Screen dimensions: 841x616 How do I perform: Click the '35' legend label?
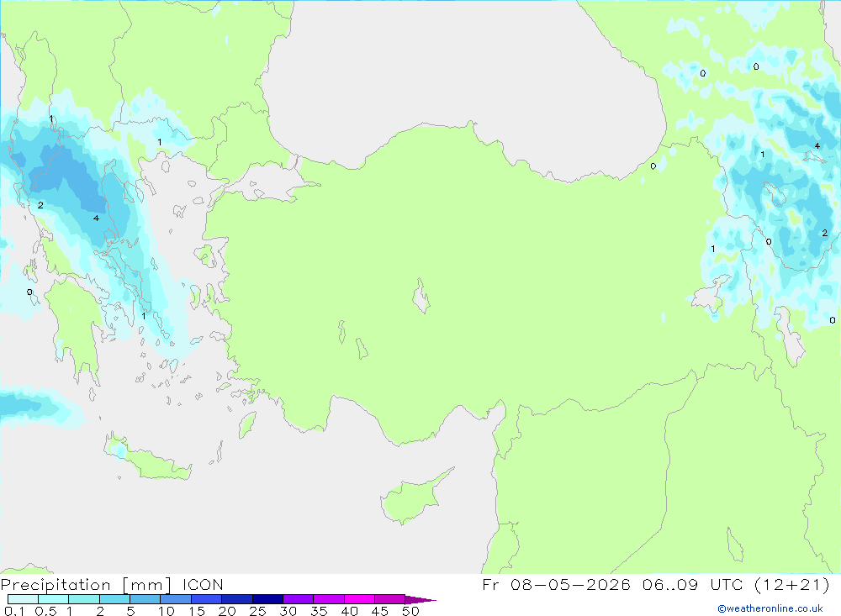pyautogui.click(x=319, y=611)
